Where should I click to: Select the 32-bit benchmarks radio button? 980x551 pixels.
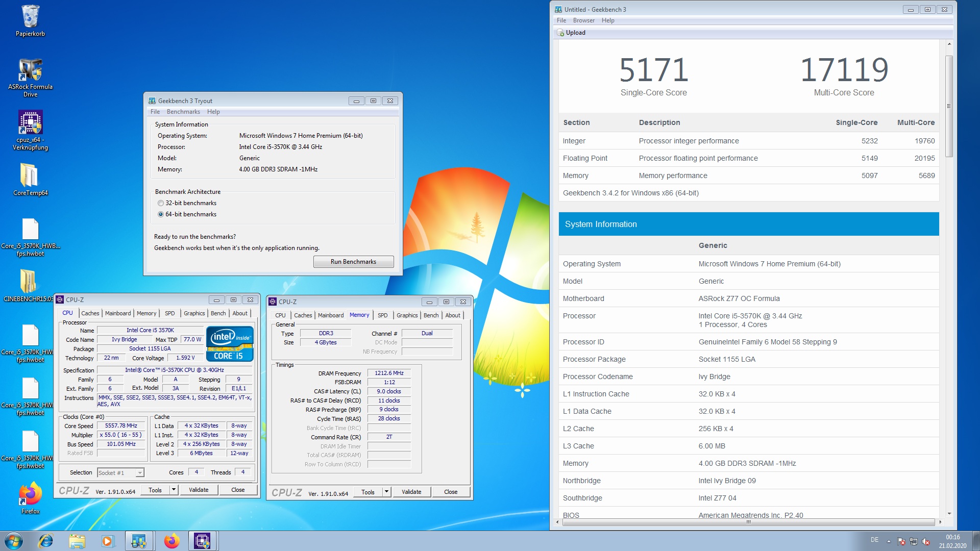pos(161,203)
